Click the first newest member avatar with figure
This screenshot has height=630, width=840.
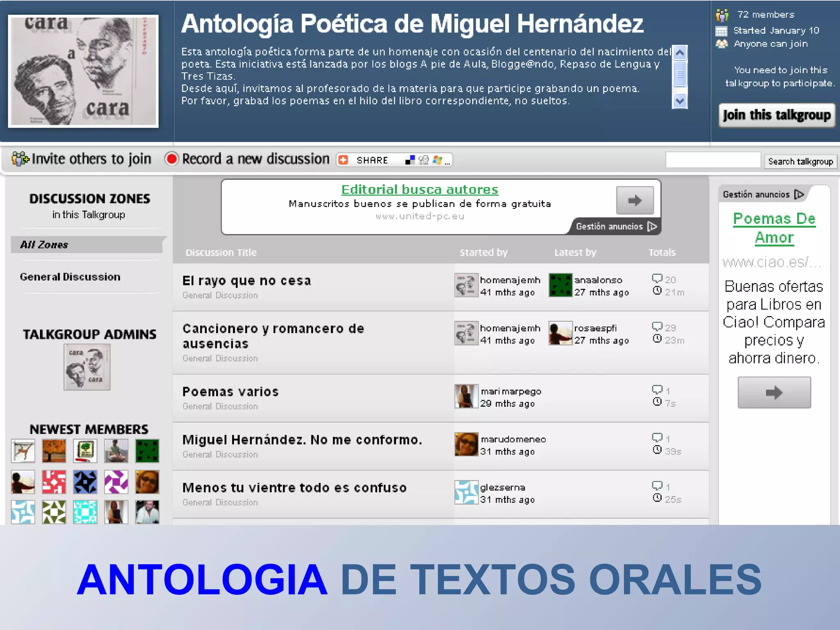tap(23, 451)
